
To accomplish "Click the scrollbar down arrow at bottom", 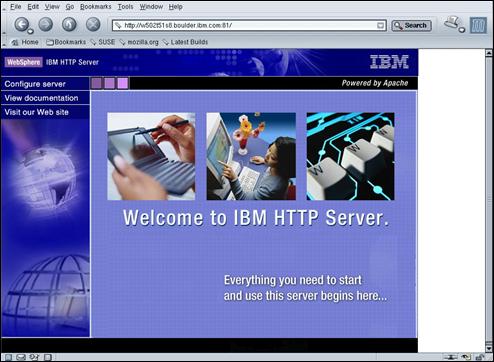I will click(x=489, y=348).
